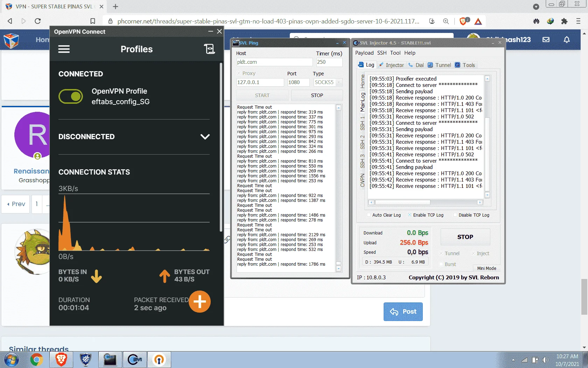588x368 pixels.
Task: Click the injector log scroll-down arrow
Action: (x=487, y=195)
